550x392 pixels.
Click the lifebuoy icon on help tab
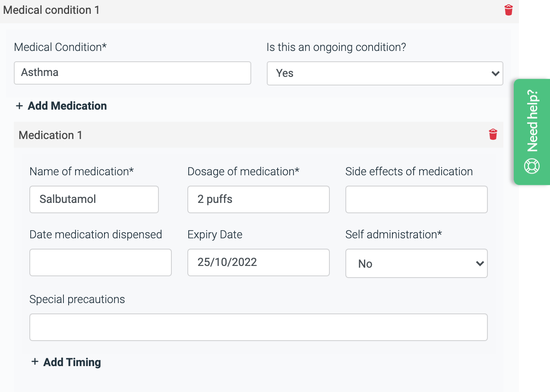tap(532, 166)
